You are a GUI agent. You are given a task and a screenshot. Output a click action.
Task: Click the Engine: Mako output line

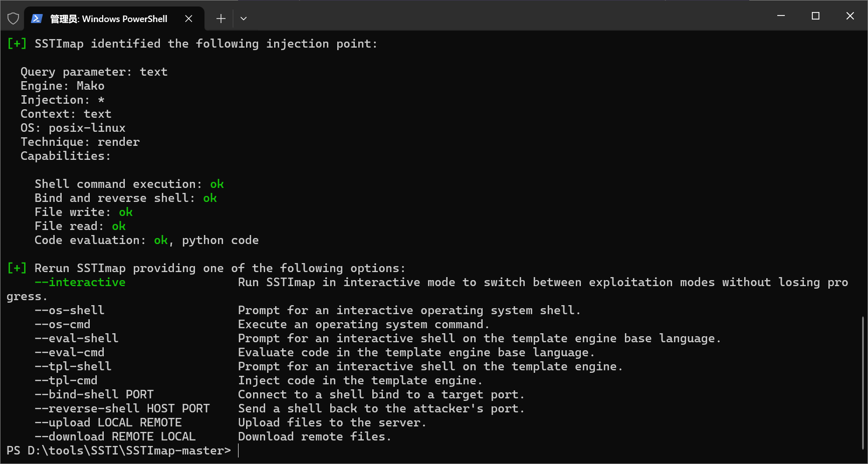[x=63, y=86]
